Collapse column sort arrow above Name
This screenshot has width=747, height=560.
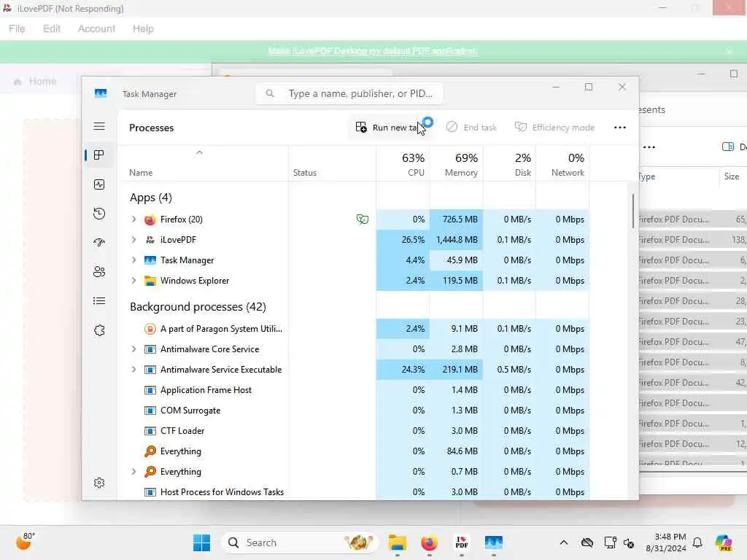point(200,152)
